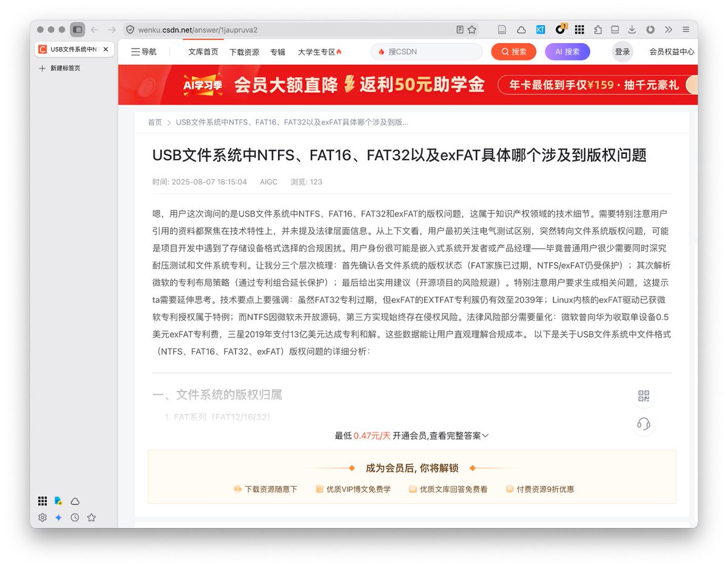Viewport: 728px width, 568px height.
Task: Go back with the left arrow
Action: click(x=95, y=30)
